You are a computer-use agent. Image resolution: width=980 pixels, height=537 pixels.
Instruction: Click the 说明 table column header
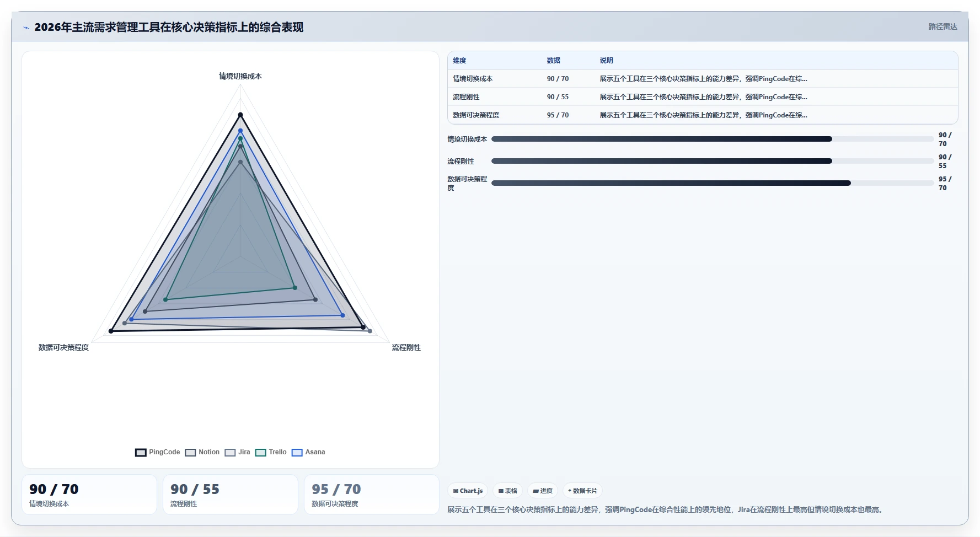coord(606,61)
